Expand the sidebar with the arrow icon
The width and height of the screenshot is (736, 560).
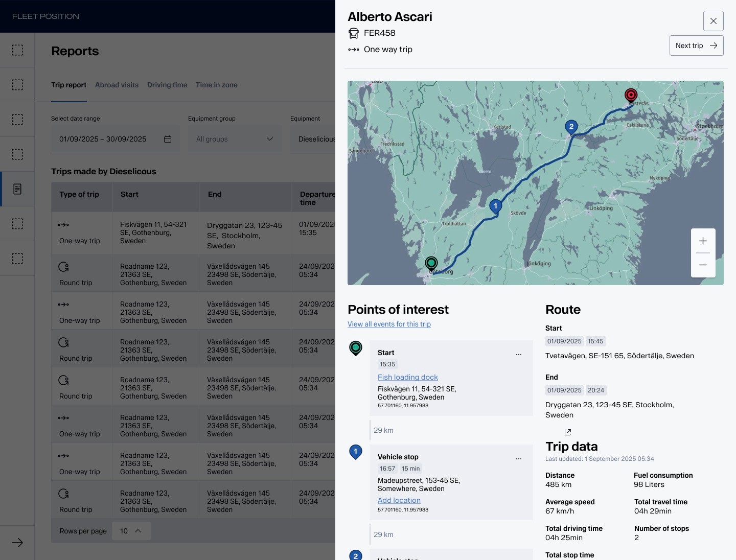click(17, 543)
